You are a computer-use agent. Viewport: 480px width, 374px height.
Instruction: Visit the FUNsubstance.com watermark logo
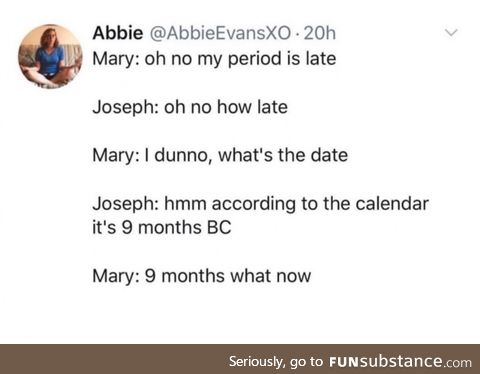point(400,361)
